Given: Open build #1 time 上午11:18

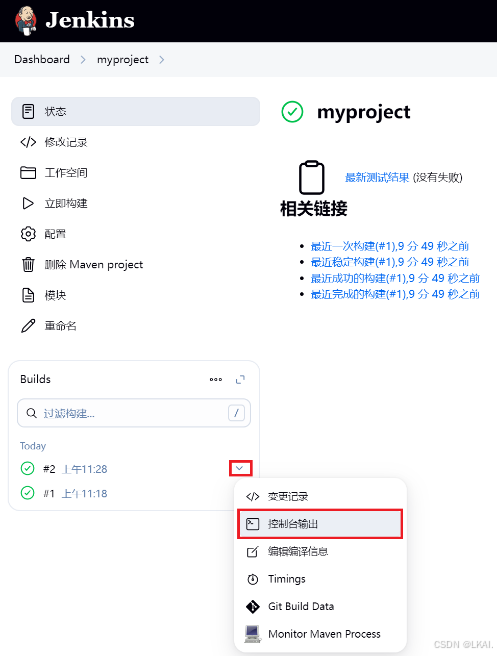Looking at the screenshot, I should click(x=85, y=494).
